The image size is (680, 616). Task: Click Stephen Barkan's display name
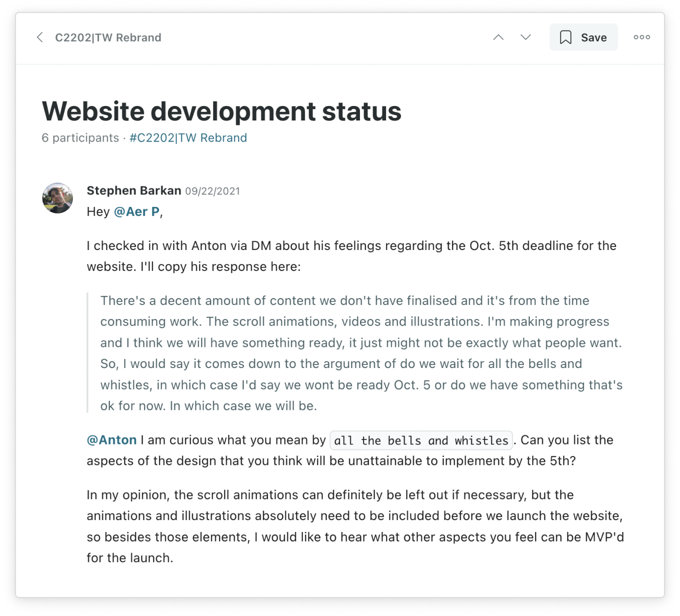[x=134, y=190]
